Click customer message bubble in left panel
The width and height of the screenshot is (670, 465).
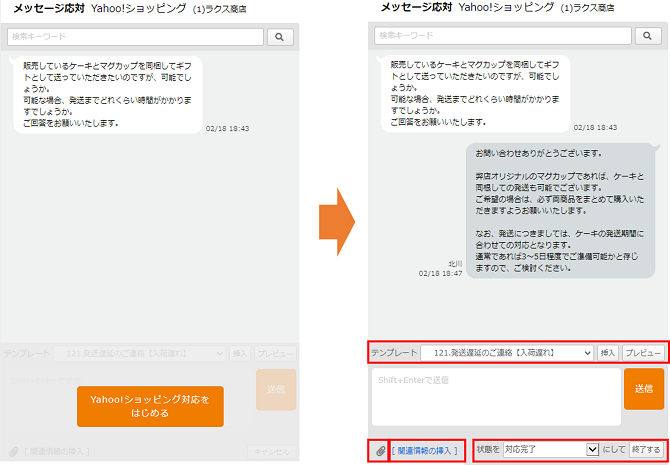point(106,95)
